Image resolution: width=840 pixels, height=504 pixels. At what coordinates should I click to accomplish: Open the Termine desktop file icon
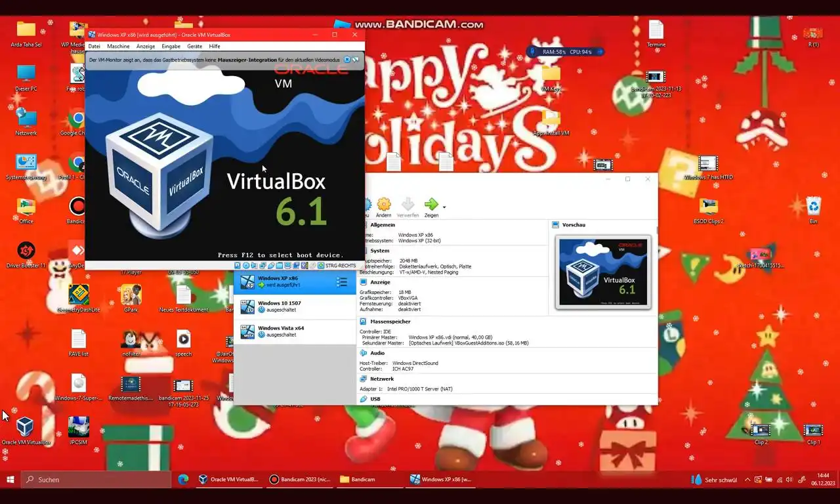tap(656, 34)
